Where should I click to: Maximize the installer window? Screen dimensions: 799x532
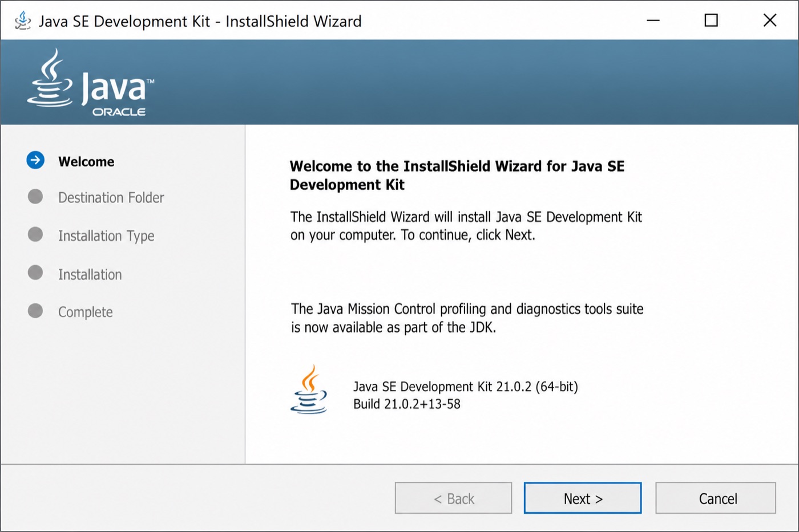click(x=711, y=21)
